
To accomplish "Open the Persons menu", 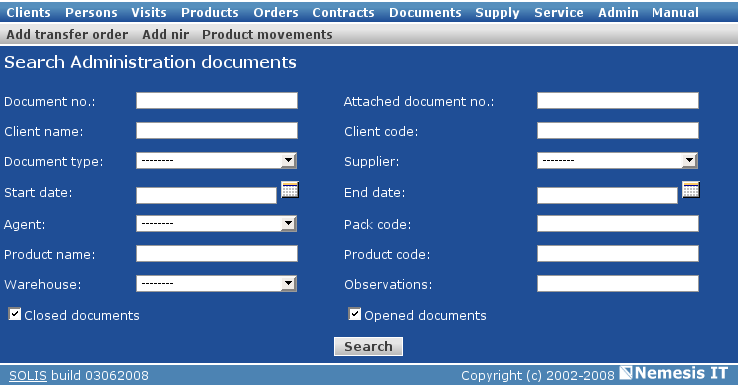I will click(x=91, y=12).
